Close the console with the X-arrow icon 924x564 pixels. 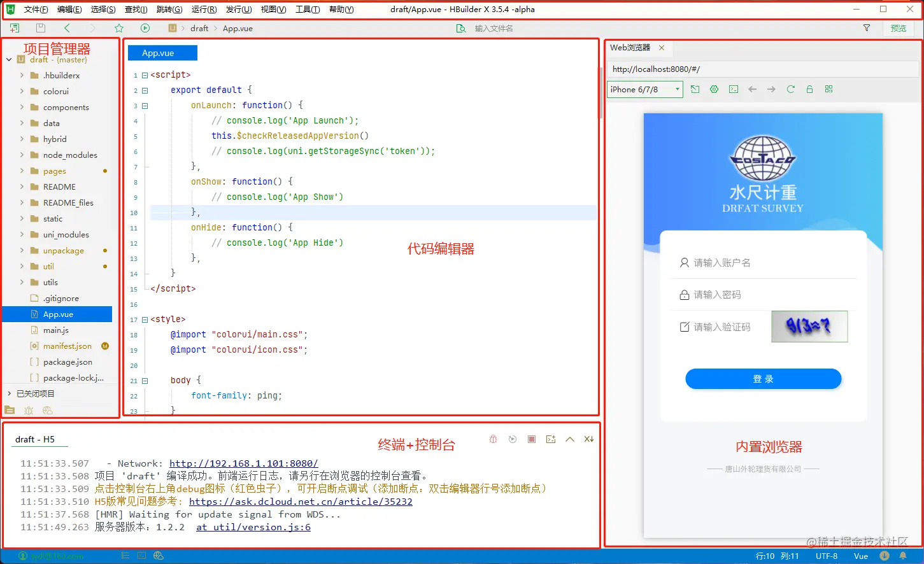pos(589,439)
